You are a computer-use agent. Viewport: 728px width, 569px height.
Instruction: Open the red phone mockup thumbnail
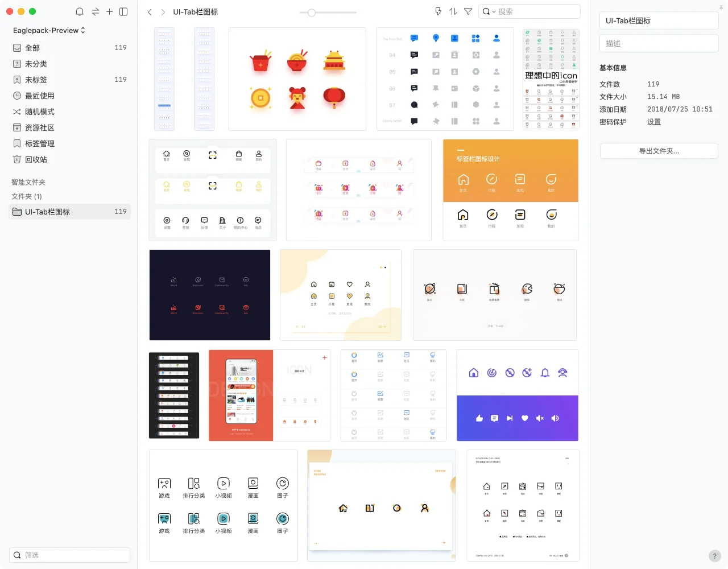[x=270, y=395]
